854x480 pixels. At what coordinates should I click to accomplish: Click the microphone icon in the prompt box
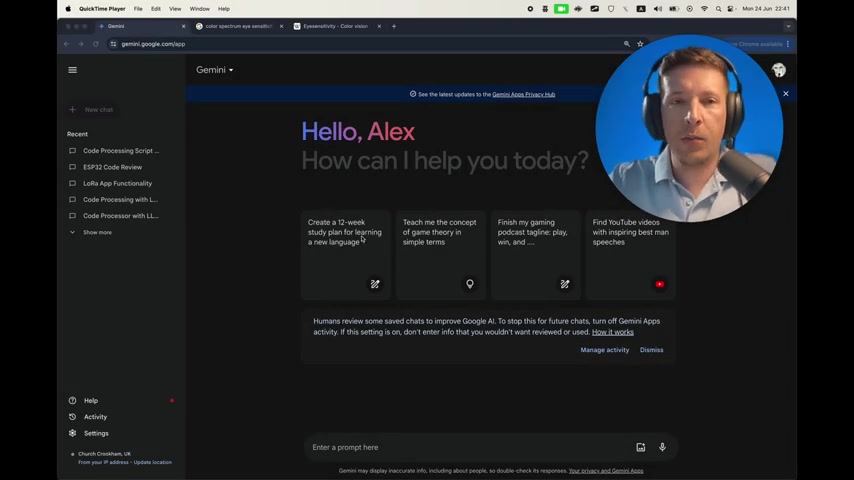click(662, 447)
